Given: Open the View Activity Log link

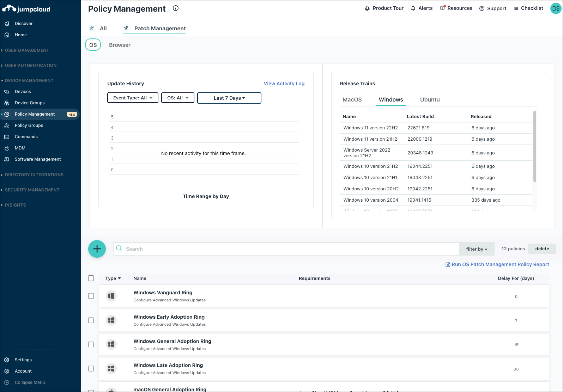Looking at the screenshot, I should click(284, 84).
